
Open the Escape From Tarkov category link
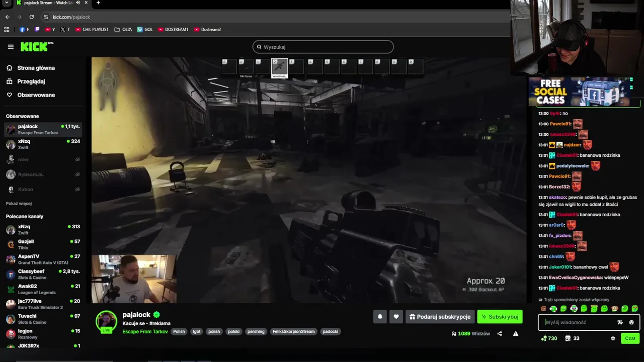coord(145,331)
